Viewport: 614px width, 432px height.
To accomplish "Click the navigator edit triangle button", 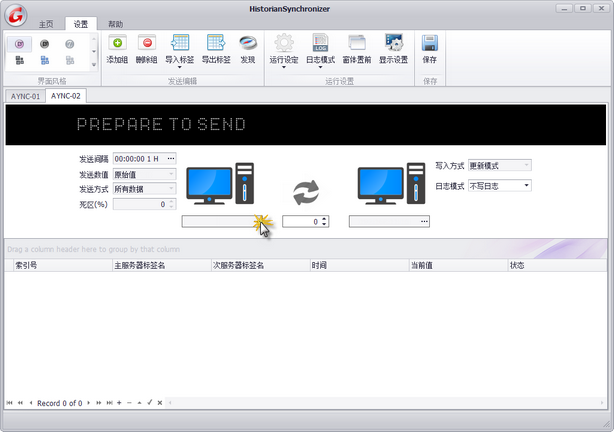I will (139, 403).
